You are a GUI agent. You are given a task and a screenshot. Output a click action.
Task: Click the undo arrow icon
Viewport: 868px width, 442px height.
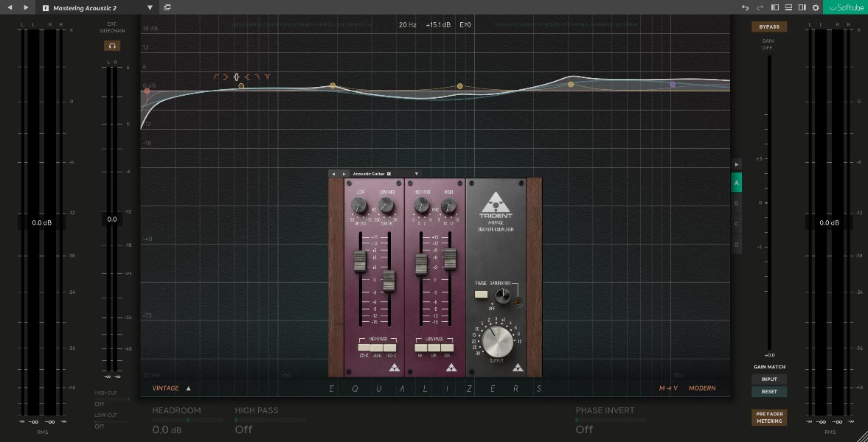point(746,7)
